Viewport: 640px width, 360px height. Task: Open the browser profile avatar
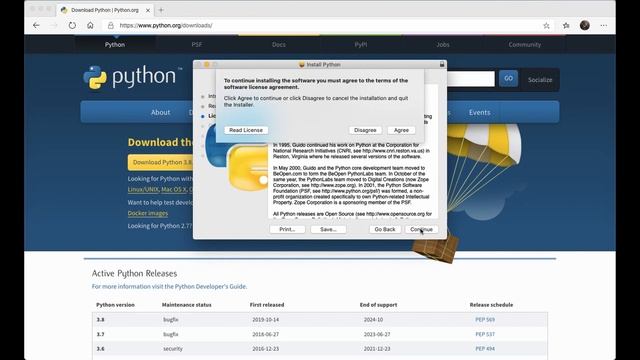click(x=584, y=25)
